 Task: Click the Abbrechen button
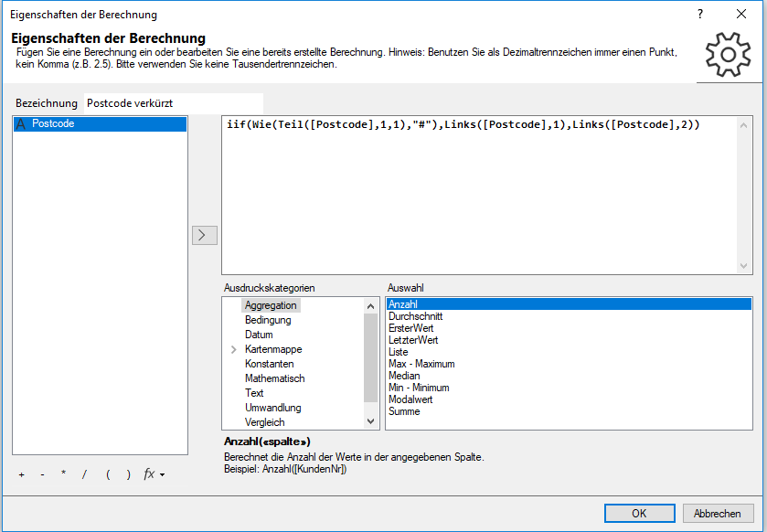pyautogui.click(x=719, y=513)
